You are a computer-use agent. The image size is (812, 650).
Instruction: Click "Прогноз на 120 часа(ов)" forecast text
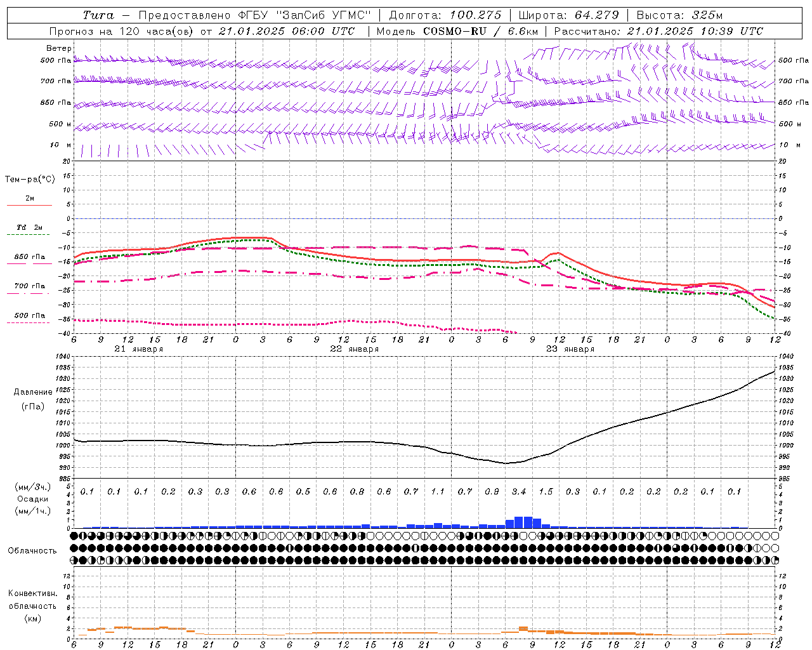point(121,31)
